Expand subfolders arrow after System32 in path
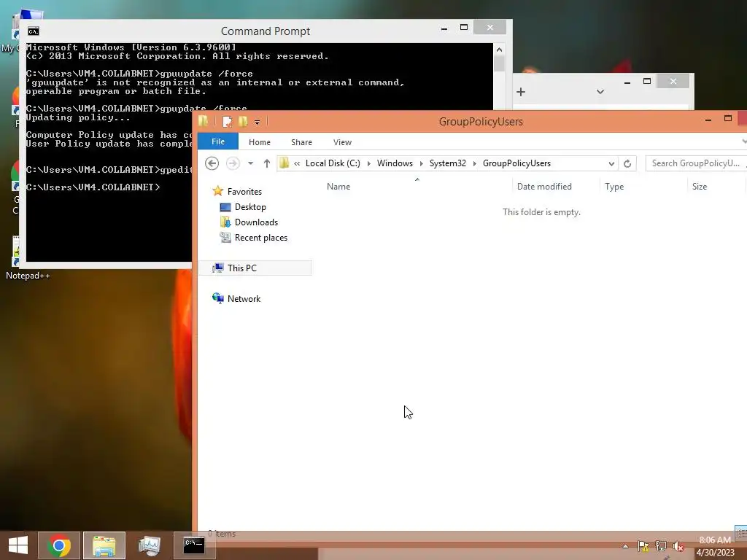Image resolution: width=747 pixels, height=560 pixels. click(474, 163)
